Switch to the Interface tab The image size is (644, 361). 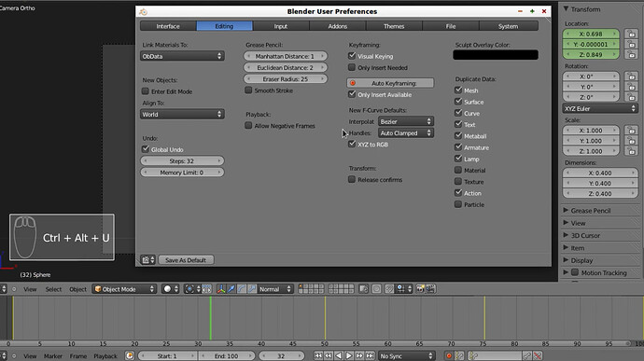coord(168,26)
